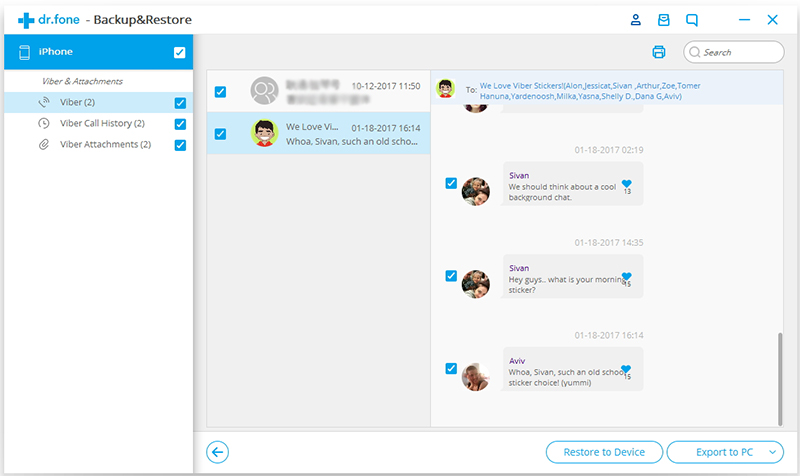Uncheck Aviv's old school sticker message
The image size is (800, 476).
[451, 368]
